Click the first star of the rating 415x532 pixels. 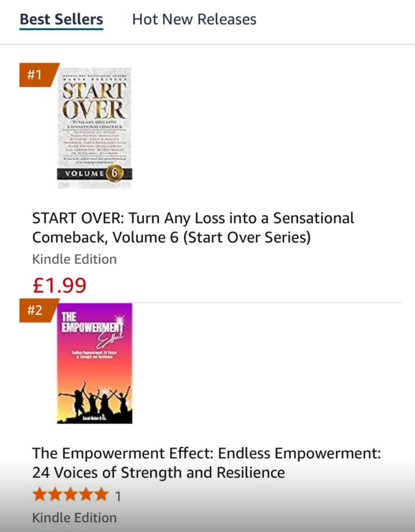click(40, 494)
